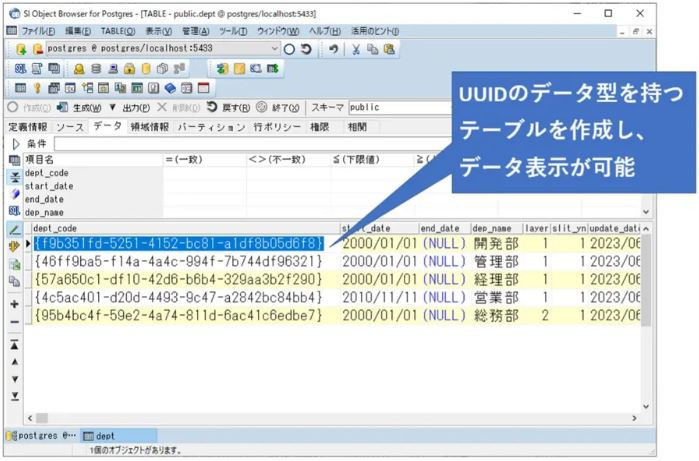Click the SQL icon beside the condition grid
699x461 pixels.
pos(14,210)
